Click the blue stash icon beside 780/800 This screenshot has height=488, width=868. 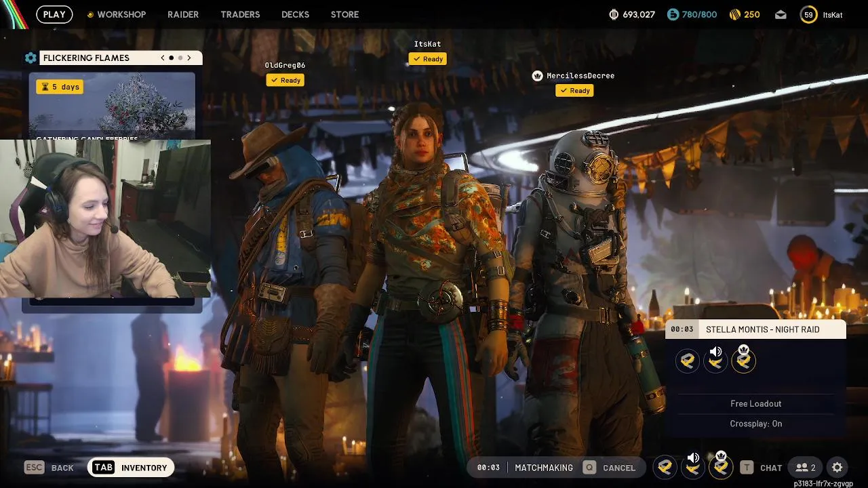pyautogui.click(x=673, y=14)
